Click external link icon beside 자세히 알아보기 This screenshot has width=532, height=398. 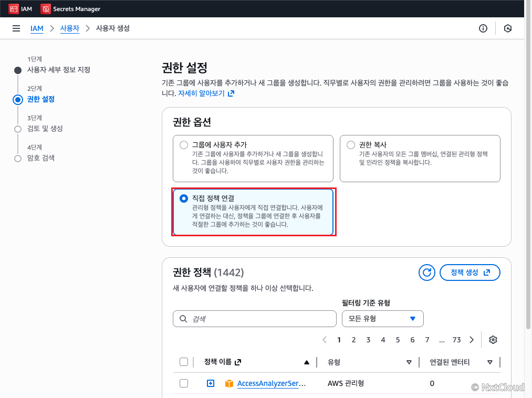point(231,93)
